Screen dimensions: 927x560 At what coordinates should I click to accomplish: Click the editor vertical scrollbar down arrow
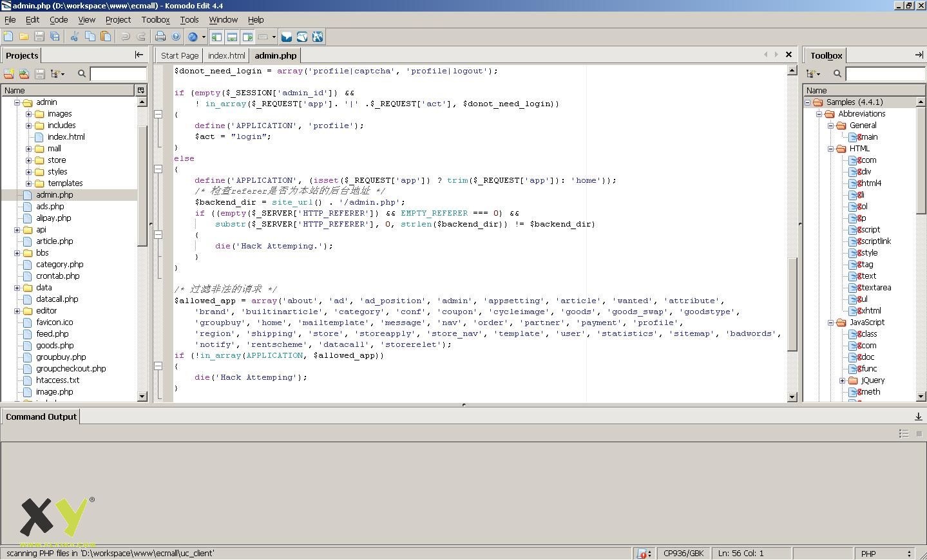click(792, 397)
